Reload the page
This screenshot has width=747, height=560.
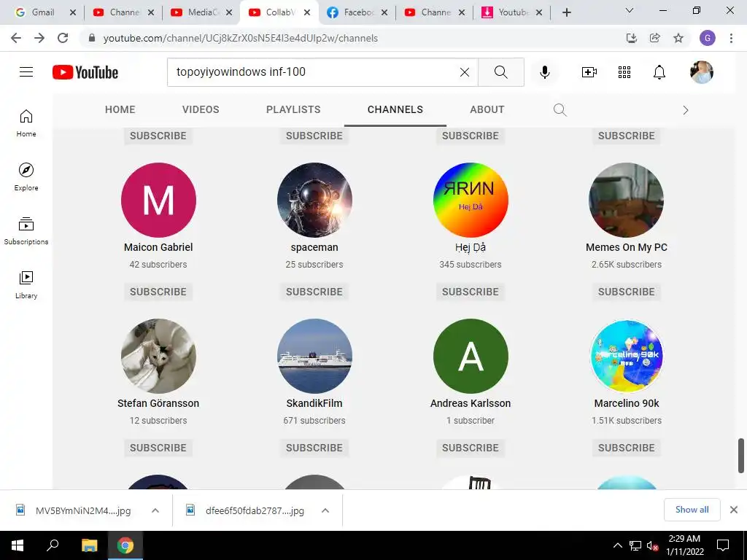pos(63,38)
